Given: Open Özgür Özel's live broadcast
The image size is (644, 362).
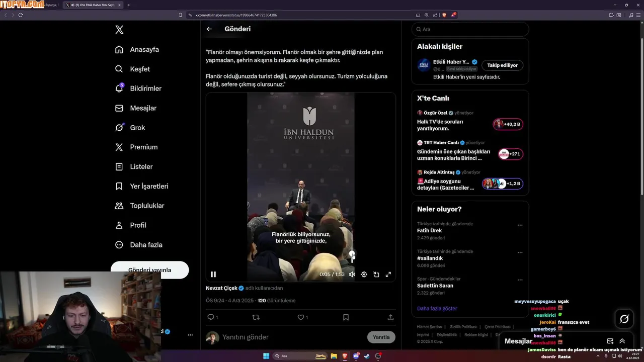Looking at the screenshot, I should click(x=470, y=121).
